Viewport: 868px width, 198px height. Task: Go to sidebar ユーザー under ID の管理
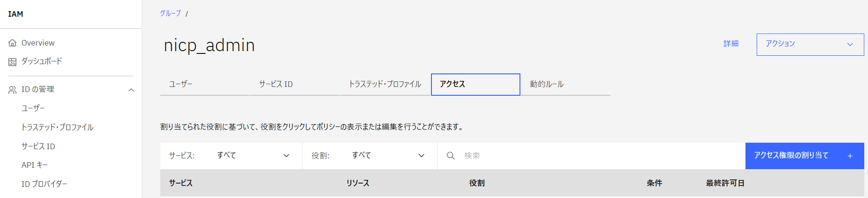(x=33, y=108)
